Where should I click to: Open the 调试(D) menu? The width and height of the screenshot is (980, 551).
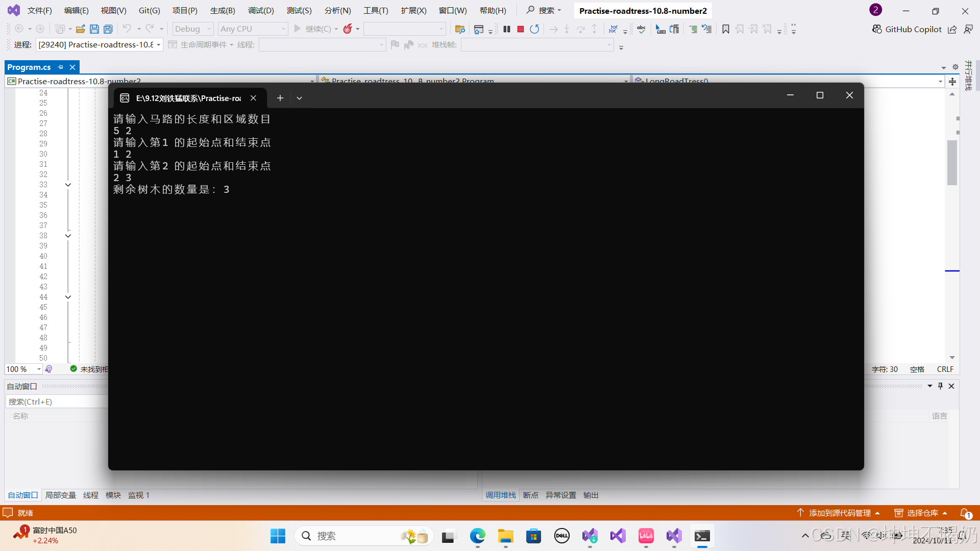coord(261,10)
